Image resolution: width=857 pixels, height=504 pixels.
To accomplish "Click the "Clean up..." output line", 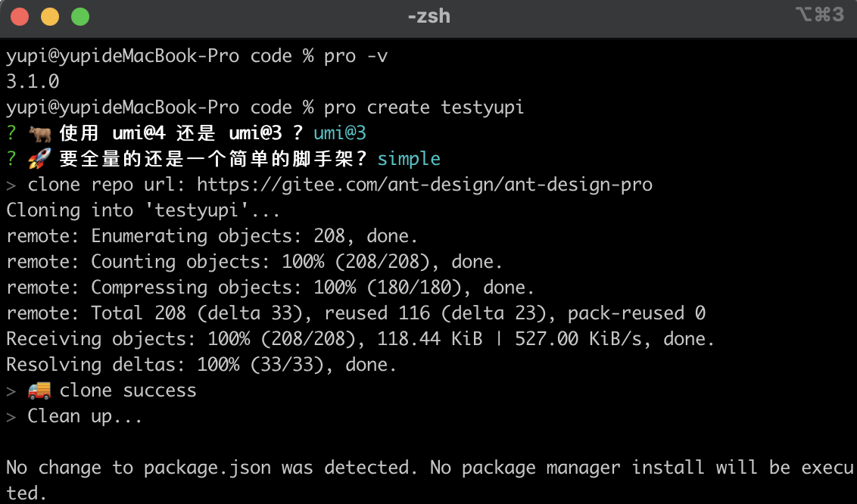I will click(85, 416).
